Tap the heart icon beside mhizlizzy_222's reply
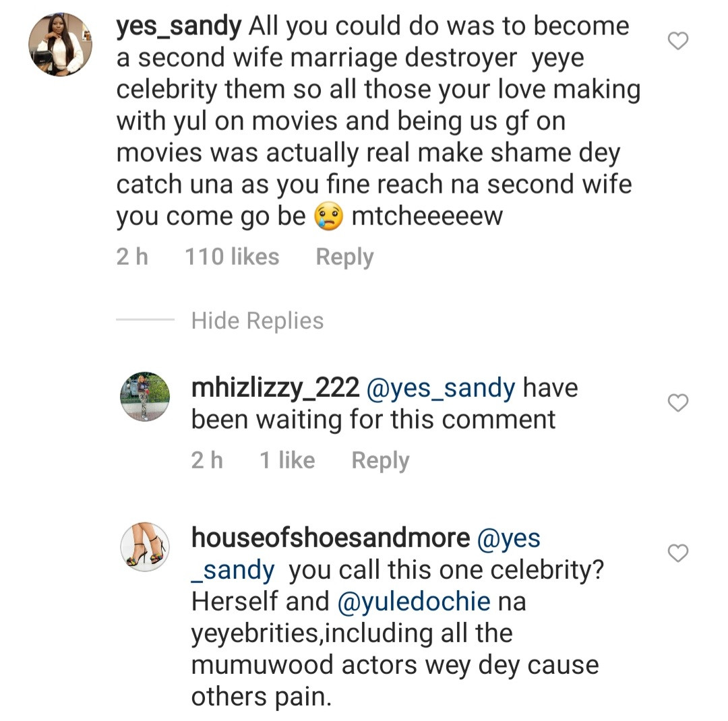This screenshot has height=721, width=728. (x=677, y=403)
